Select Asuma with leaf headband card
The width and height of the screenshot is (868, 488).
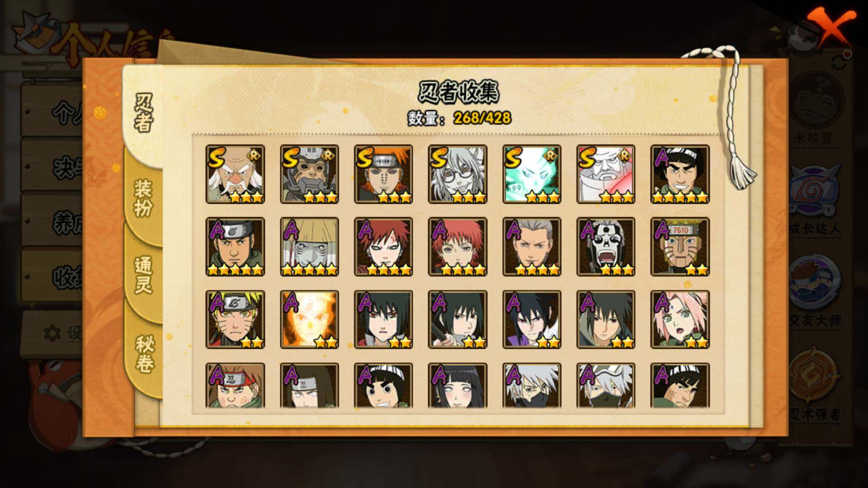tap(235, 247)
